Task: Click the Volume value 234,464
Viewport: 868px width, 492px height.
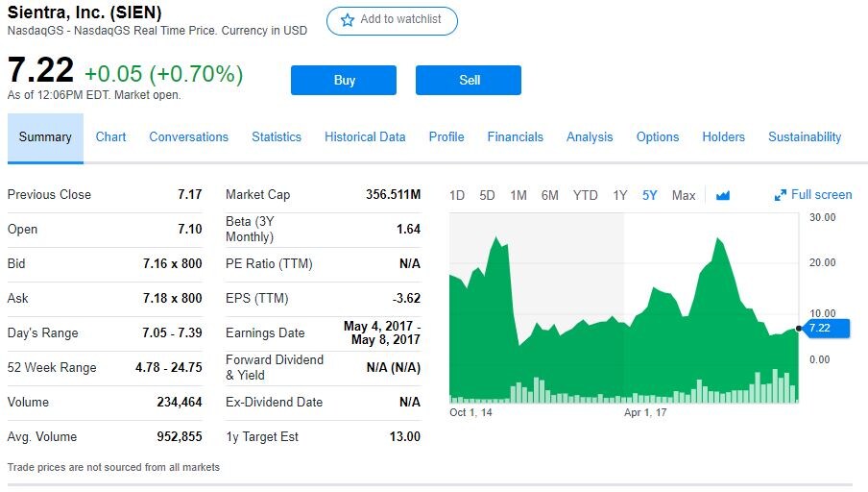Action: pos(180,403)
